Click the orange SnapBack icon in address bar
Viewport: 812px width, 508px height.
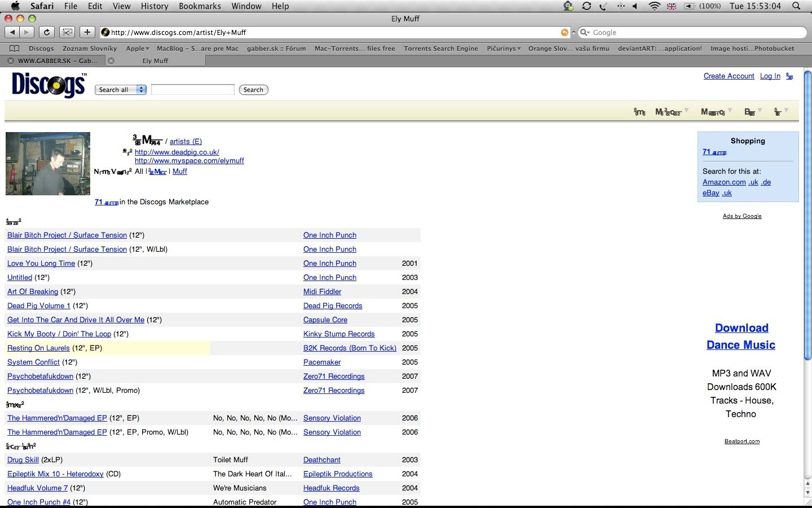point(564,32)
